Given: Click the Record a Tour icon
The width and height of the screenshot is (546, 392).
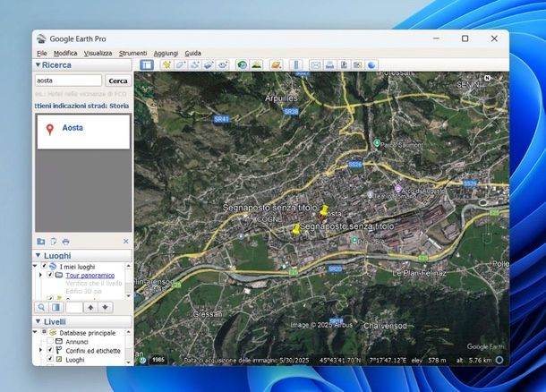Looking at the screenshot, I should [223, 64].
